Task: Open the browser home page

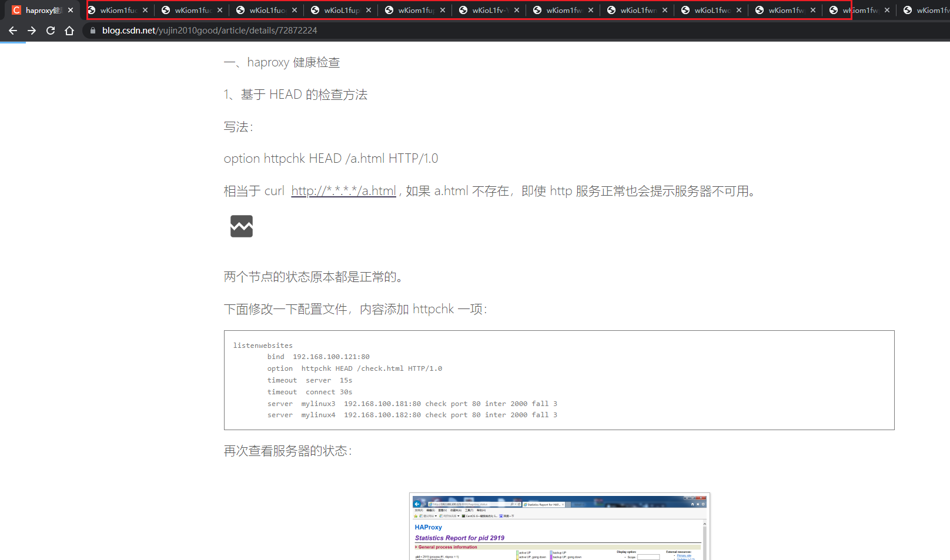Action: [x=69, y=31]
